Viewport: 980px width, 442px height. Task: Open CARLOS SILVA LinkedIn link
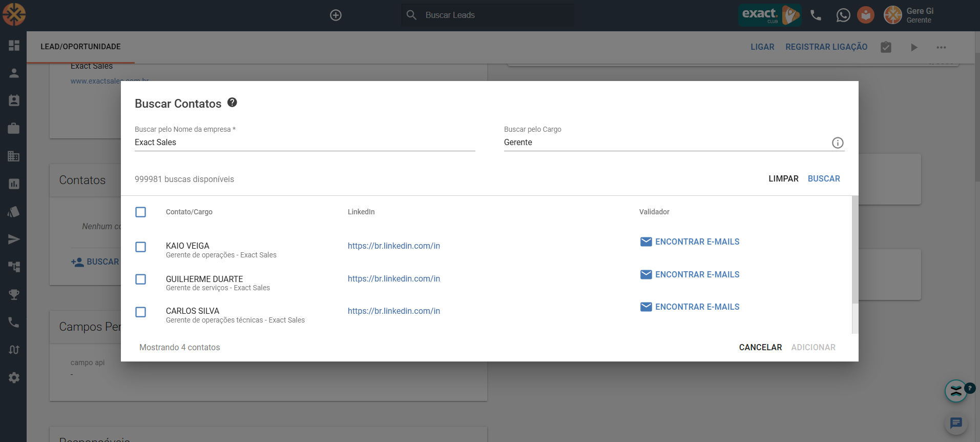[x=393, y=311]
